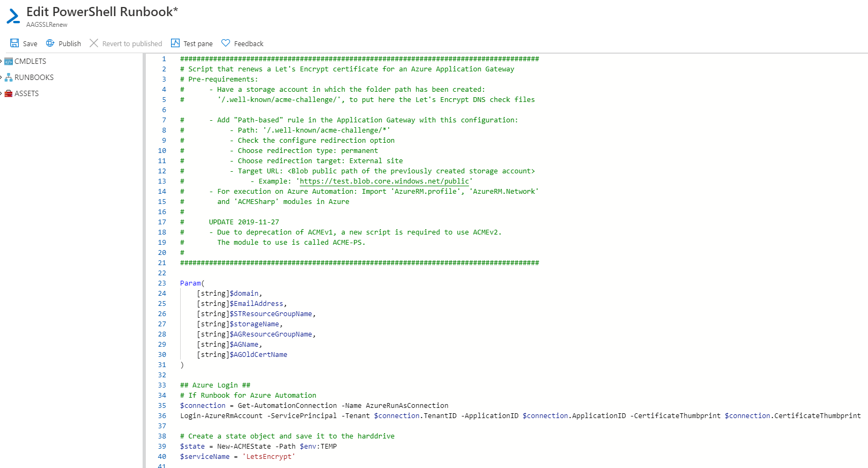The height and width of the screenshot is (468, 868).
Task: Click the -CertificateThumbprint parameter on line 36
Action: coord(675,416)
